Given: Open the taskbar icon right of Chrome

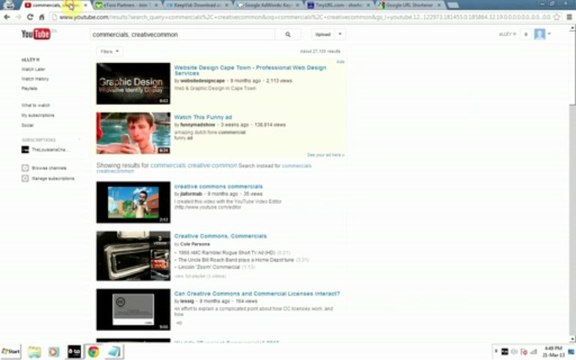Looking at the screenshot, I should point(114,352).
